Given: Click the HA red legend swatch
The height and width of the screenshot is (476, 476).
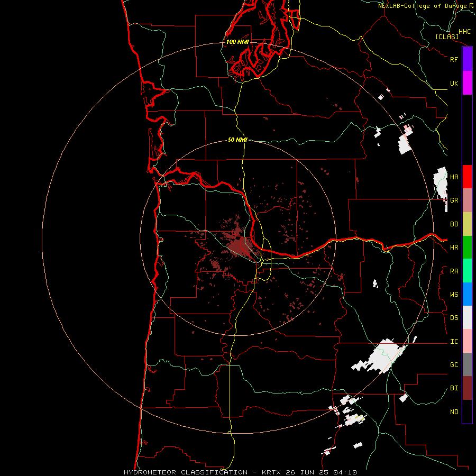Looking at the screenshot, I should [x=467, y=177].
